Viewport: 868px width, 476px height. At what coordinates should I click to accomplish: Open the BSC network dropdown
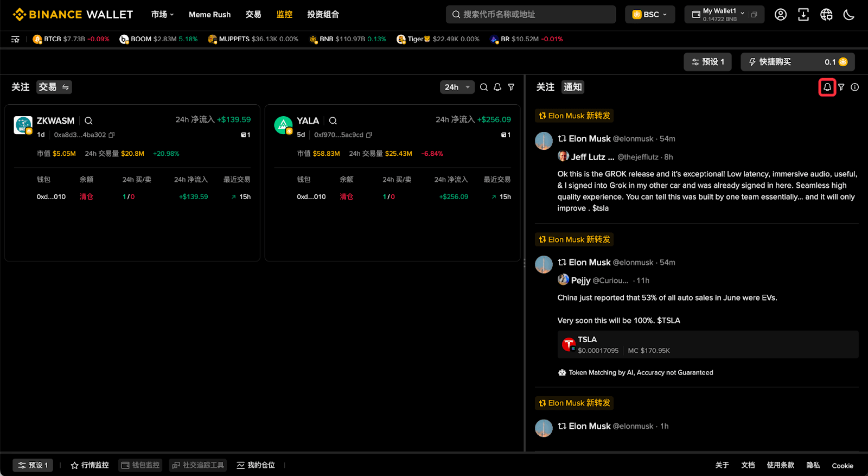(650, 15)
